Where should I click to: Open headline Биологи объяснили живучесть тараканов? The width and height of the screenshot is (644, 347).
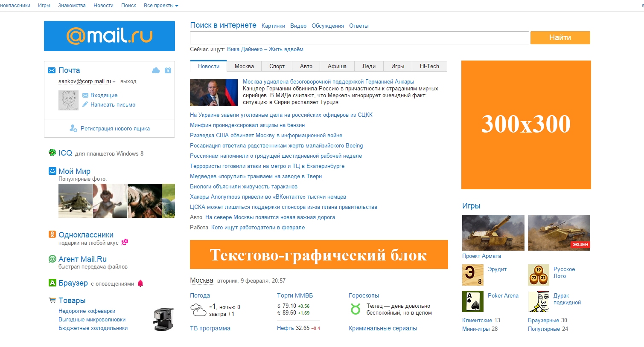tap(244, 186)
